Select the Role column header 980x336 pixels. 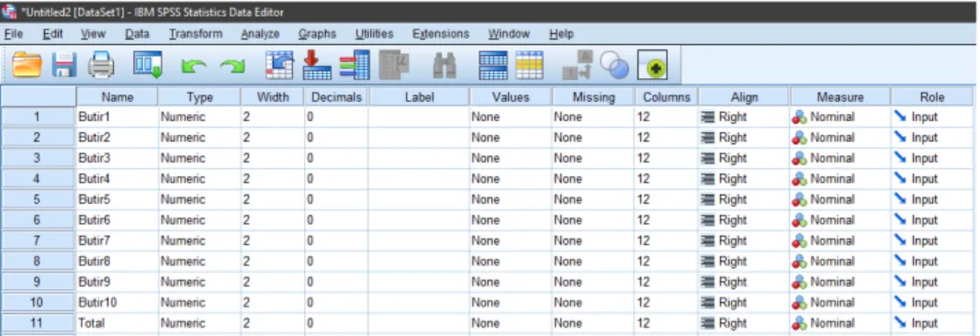click(932, 96)
